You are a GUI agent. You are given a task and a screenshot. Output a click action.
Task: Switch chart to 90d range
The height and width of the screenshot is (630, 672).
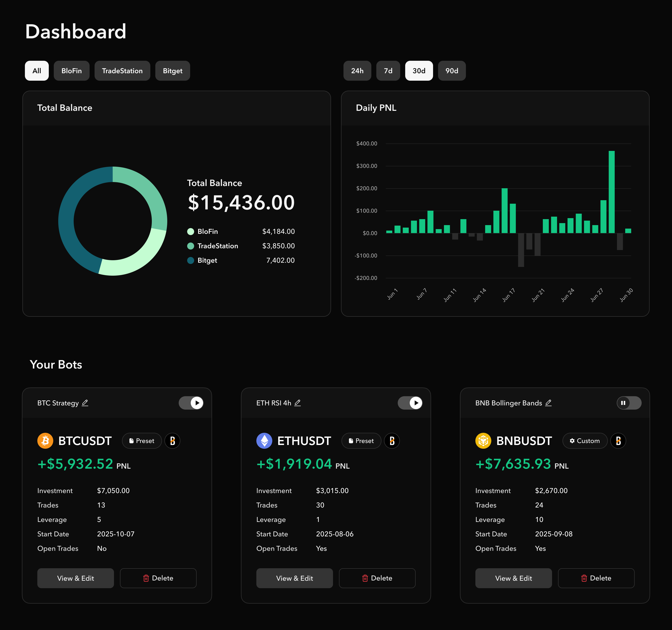coord(451,71)
